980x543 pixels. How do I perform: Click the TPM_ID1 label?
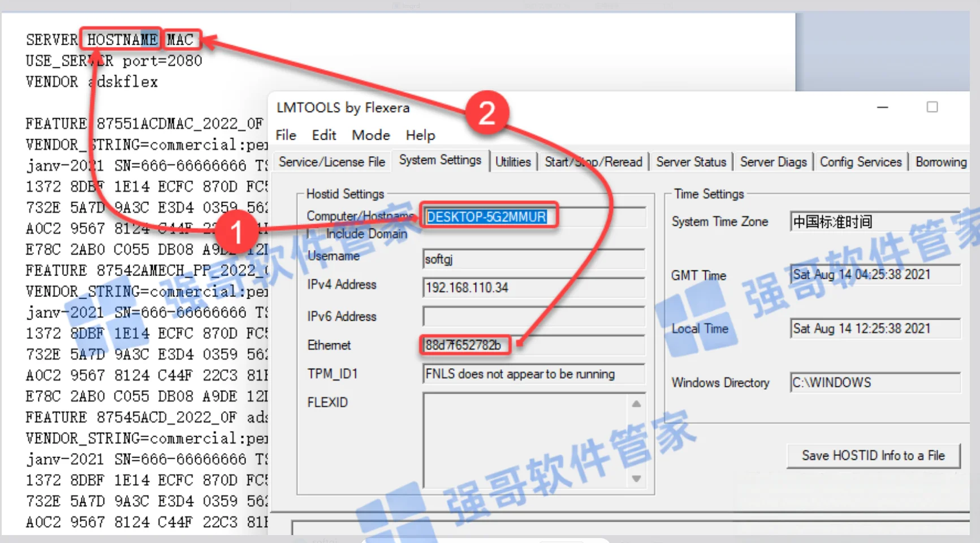pyautogui.click(x=333, y=374)
